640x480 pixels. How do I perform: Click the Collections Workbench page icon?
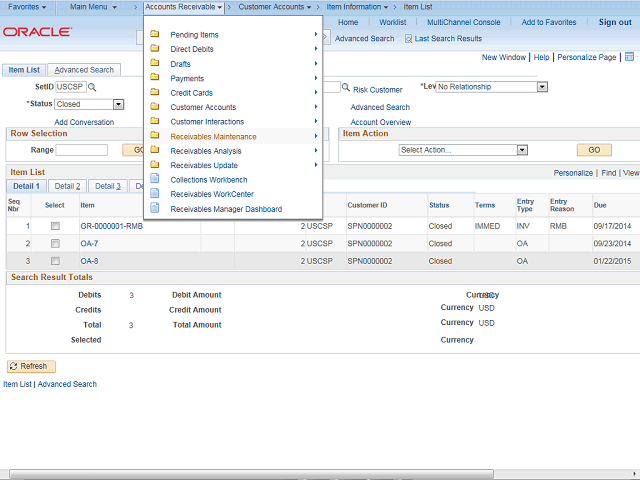(x=155, y=180)
